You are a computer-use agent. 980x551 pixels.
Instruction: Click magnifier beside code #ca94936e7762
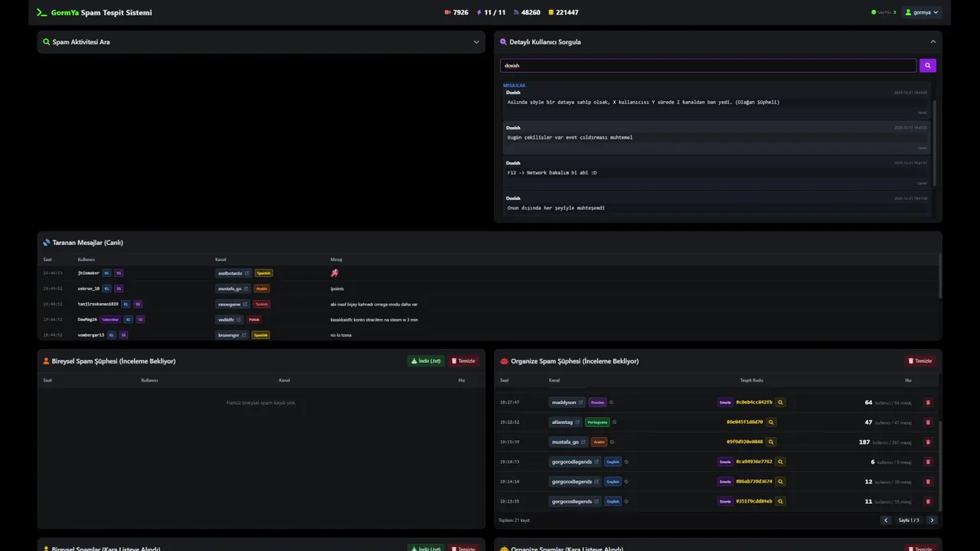[780, 462]
